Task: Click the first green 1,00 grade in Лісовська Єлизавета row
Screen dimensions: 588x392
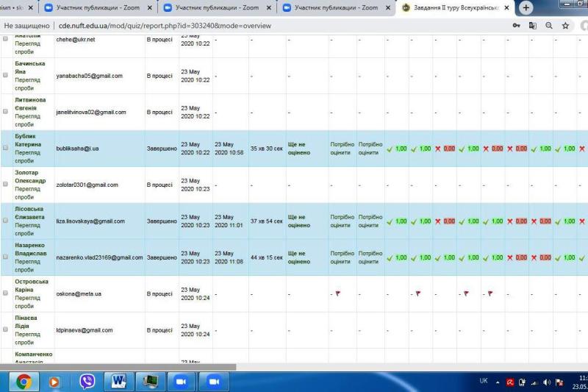Action: pos(401,221)
